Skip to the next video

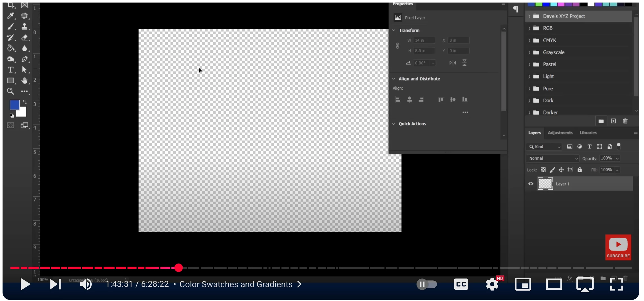click(x=55, y=284)
